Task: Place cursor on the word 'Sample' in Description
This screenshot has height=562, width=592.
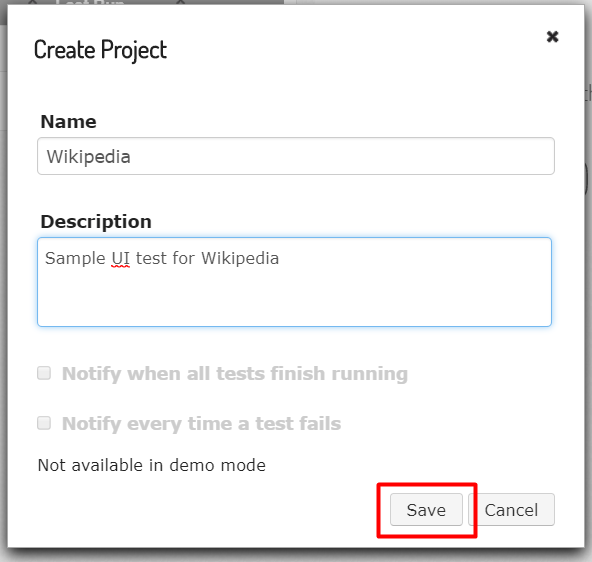Action: click(x=75, y=259)
